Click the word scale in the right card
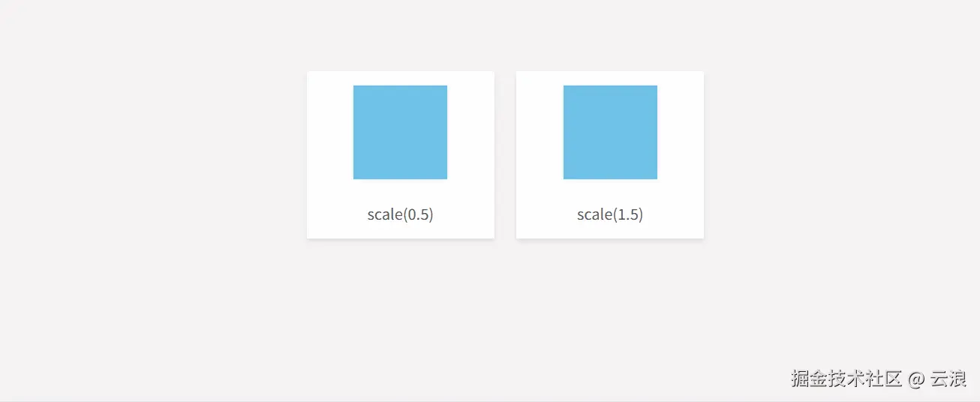 [595, 214]
